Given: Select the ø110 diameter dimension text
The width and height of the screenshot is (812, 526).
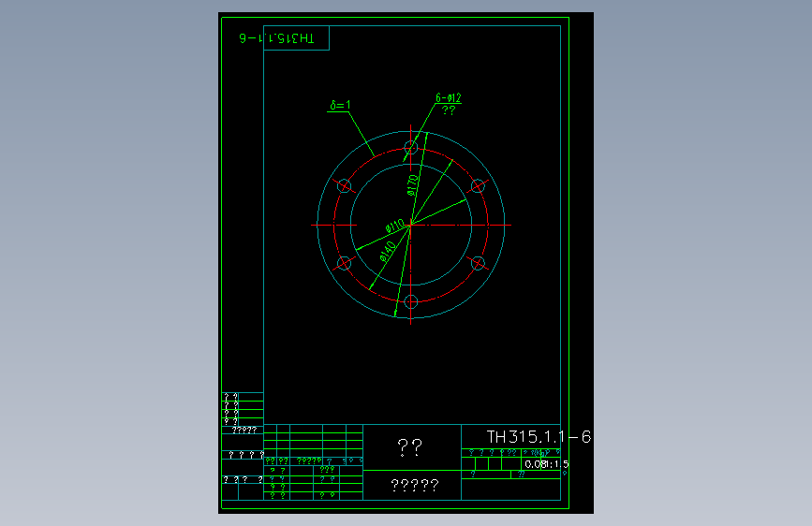Looking at the screenshot, I should [x=395, y=226].
